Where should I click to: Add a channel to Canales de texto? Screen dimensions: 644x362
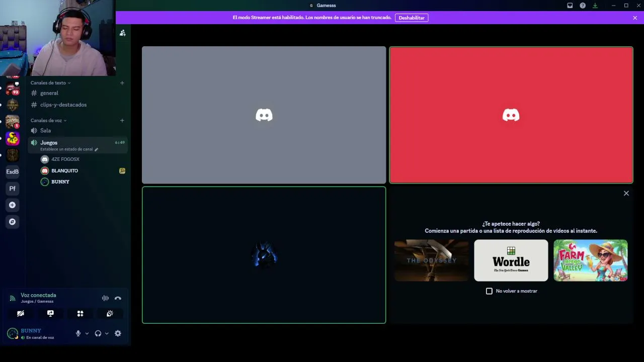point(122,83)
